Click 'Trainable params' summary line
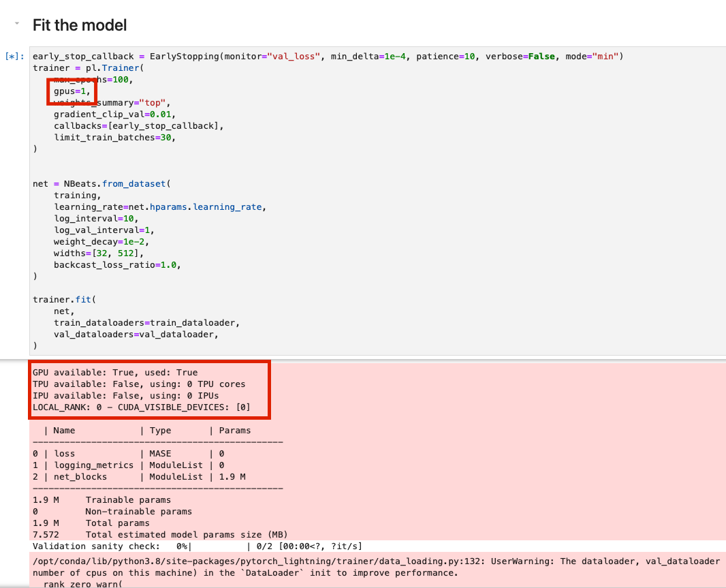726x588 pixels. tap(101, 500)
